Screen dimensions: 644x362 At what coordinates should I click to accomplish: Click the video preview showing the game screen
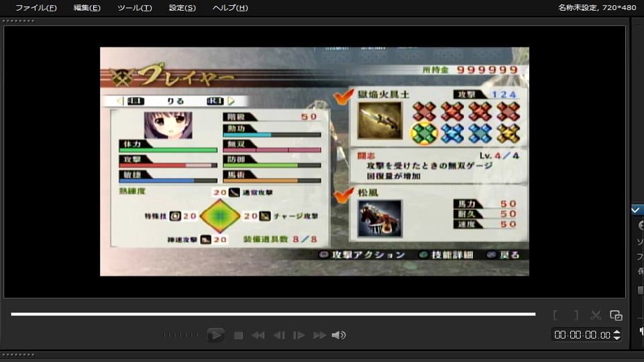(x=315, y=162)
